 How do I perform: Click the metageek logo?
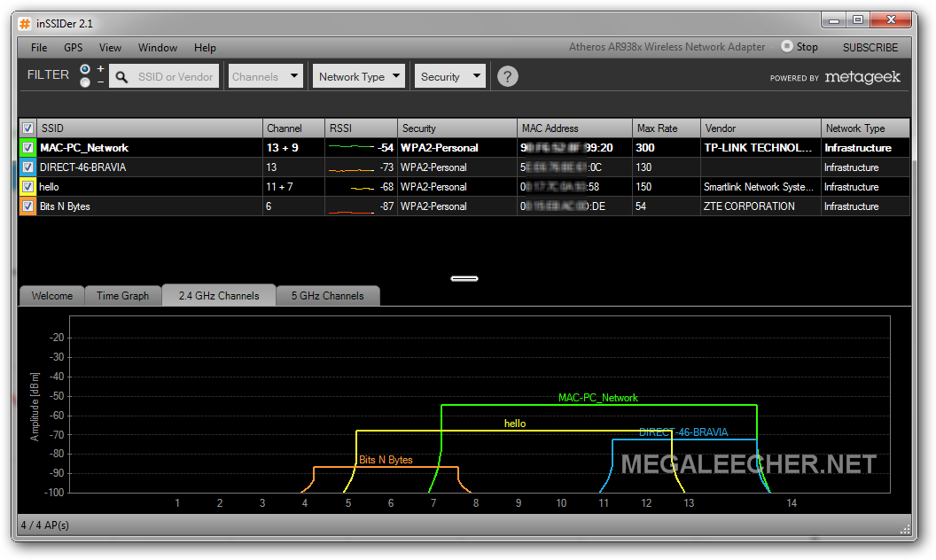click(862, 77)
